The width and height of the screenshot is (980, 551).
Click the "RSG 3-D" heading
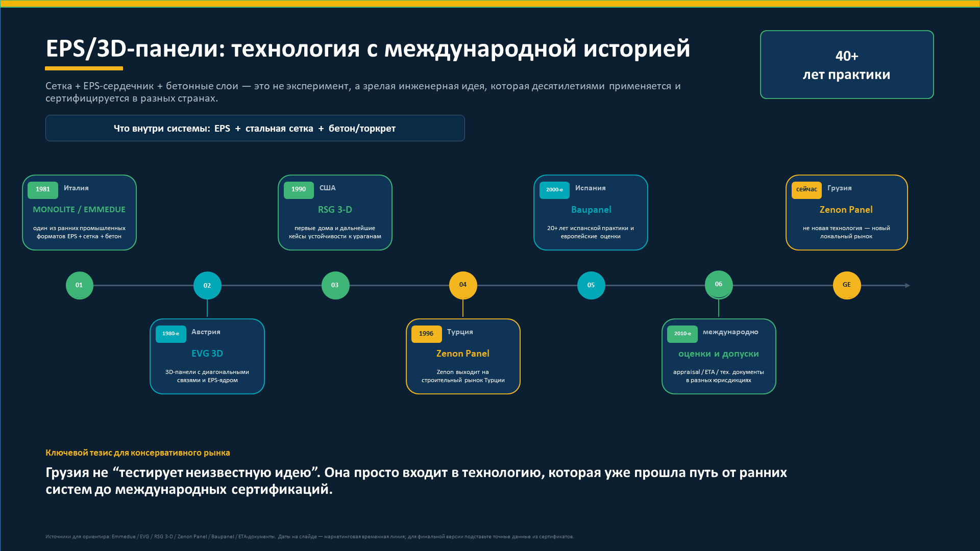[335, 210]
